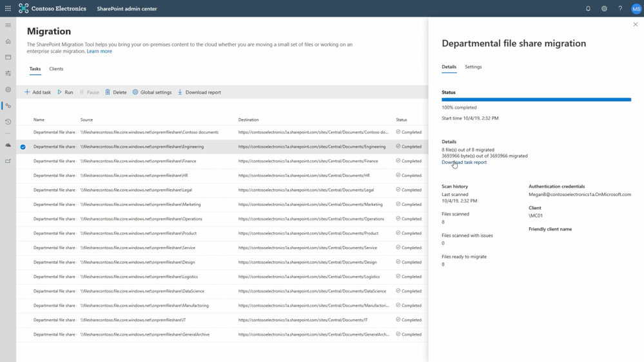
Task: Select the Logistics source path row
Action: 139,277
